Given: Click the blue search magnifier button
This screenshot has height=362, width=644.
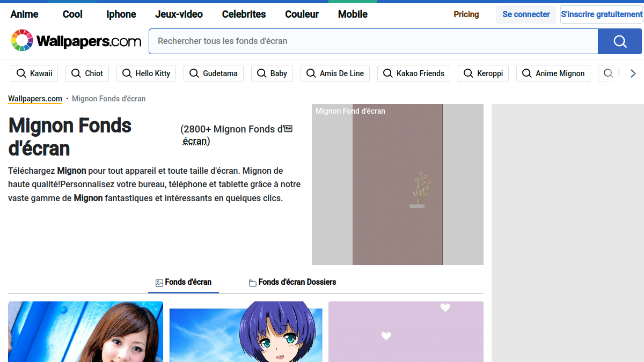Looking at the screenshot, I should [x=620, y=41].
